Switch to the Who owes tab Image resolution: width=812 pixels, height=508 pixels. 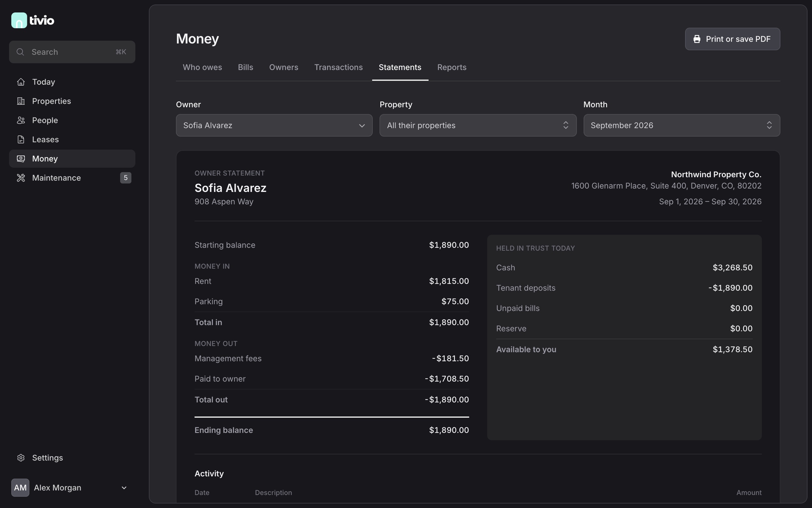(202, 67)
